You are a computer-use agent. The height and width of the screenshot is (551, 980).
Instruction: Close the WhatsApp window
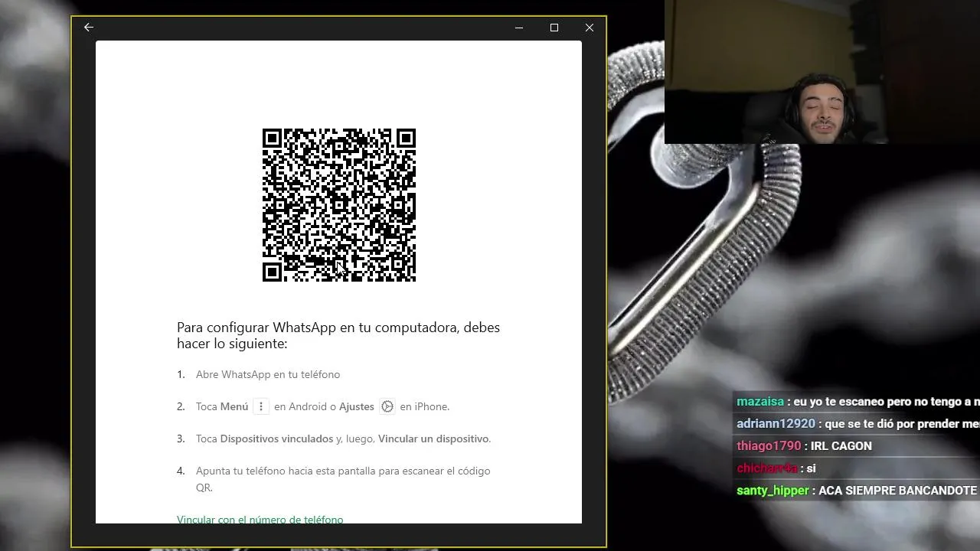[590, 28]
